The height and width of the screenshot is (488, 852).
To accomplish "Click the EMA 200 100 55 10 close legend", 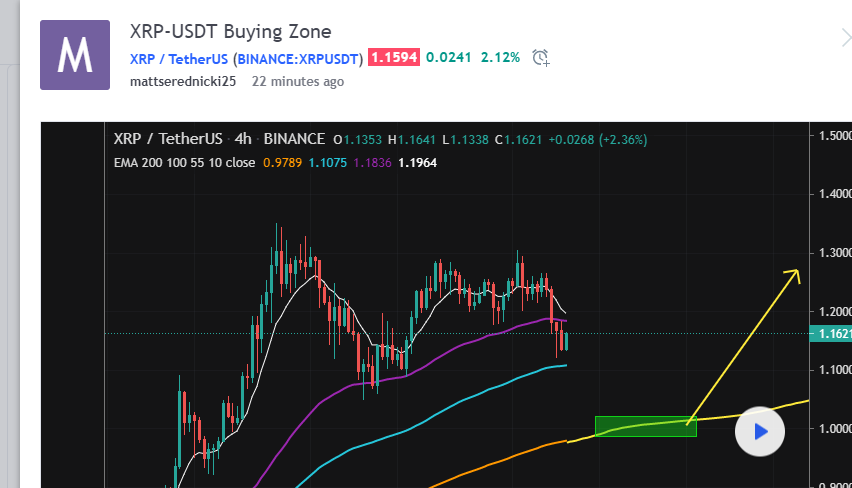I will [185, 162].
